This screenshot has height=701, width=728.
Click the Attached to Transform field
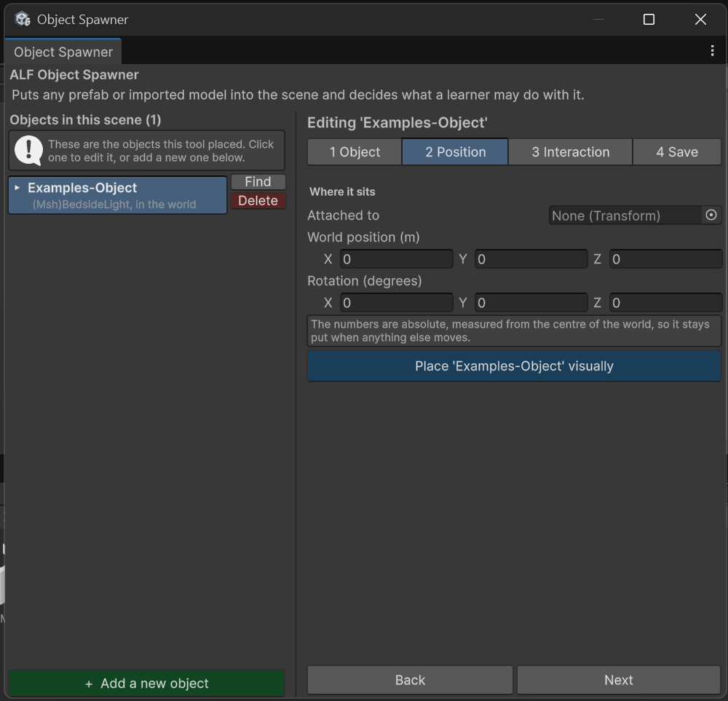pos(635,215)
